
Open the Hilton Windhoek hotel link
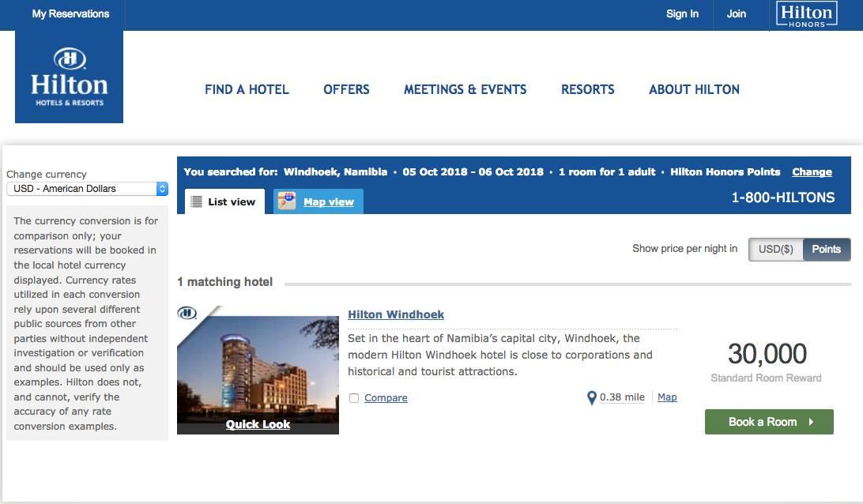point(396,314)
